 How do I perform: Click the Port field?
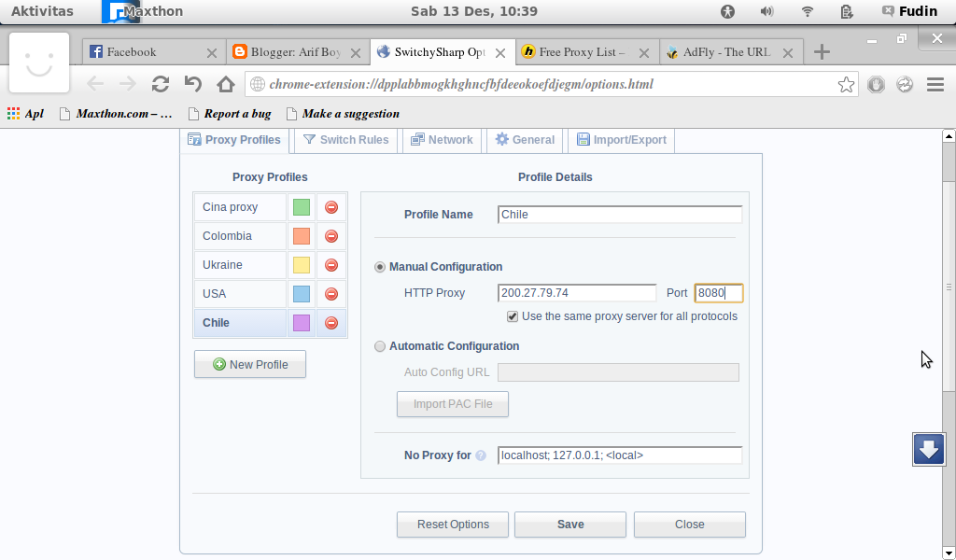point(719,293)
